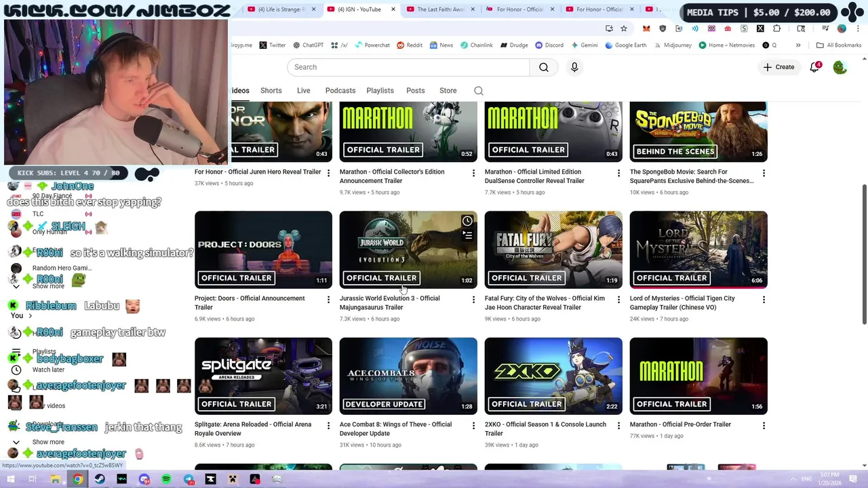Open Chrome extensions puzzle icon
Viewport: 868px width, 488px height.
click(776, 28)
